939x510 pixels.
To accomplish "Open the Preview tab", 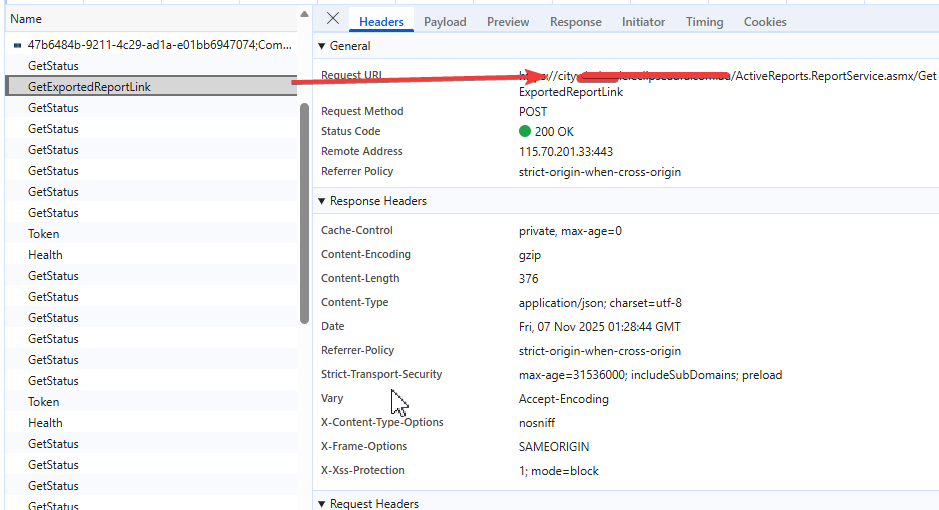I will tap(508, 22).
